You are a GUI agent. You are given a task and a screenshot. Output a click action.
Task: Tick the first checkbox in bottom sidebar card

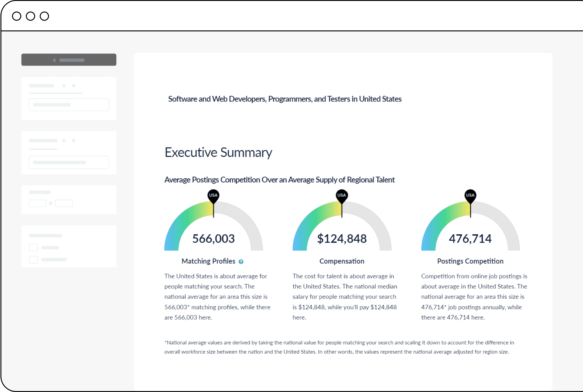coord(33,247)
